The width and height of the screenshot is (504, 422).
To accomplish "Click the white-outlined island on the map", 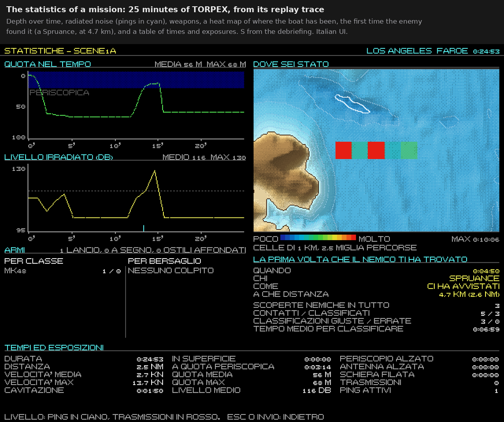I will pyautogui.click(x=352, y=103).
